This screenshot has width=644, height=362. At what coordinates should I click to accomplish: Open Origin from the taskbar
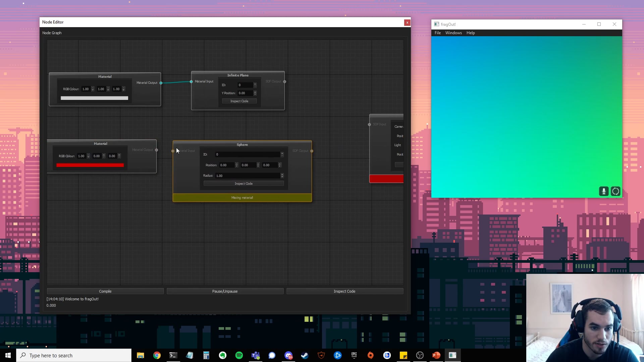pyautogui.click(x=370, y=355)
